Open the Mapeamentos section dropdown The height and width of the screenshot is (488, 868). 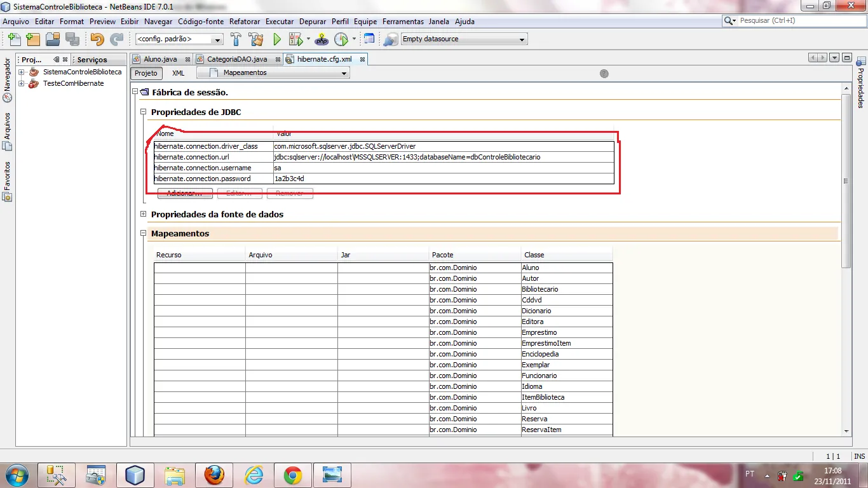[273, 73]
